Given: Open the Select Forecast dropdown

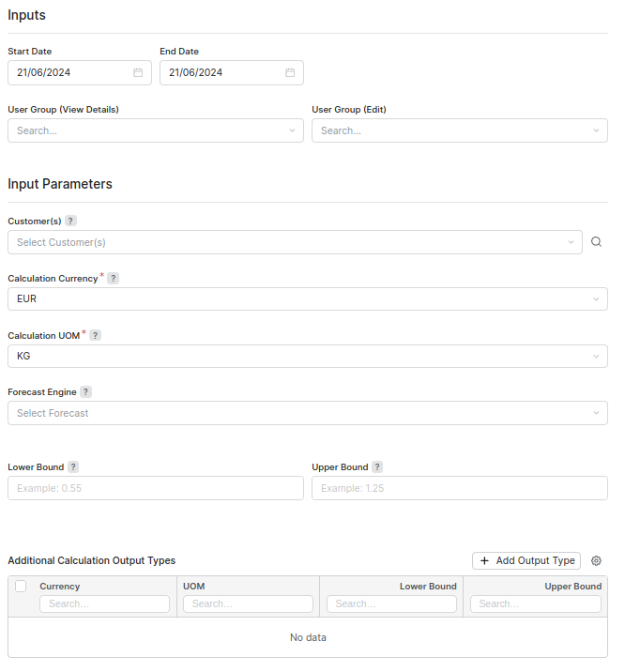Looking at the screenshot, I should coord(307,413).
